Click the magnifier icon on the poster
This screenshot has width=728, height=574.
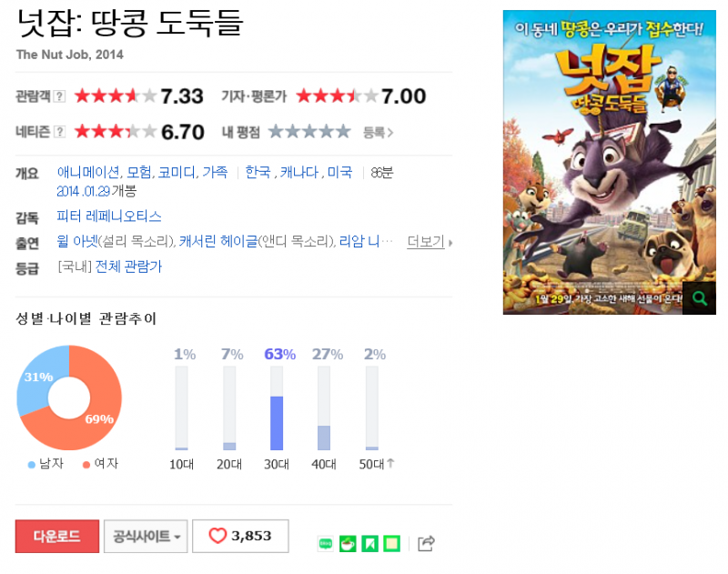699,297
